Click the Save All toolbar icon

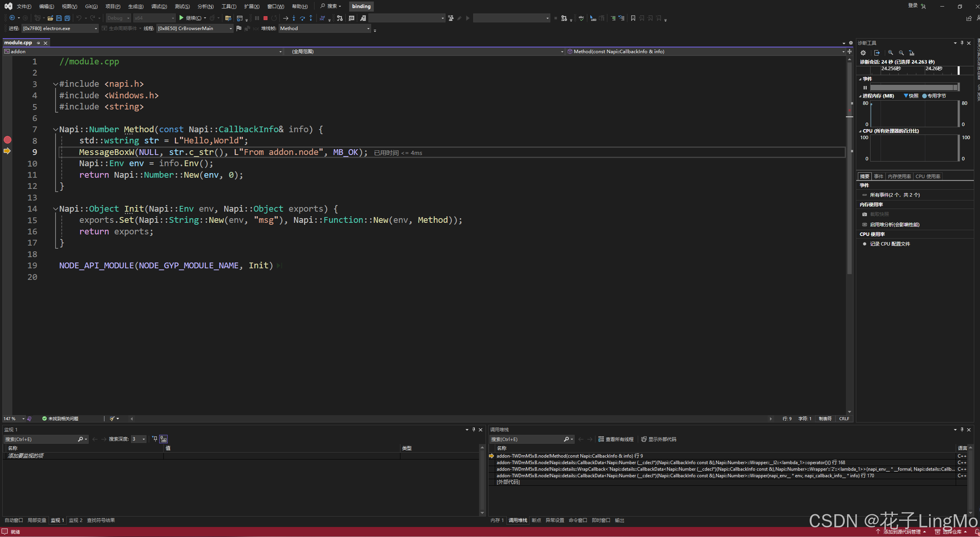click(x=67, y=18)
